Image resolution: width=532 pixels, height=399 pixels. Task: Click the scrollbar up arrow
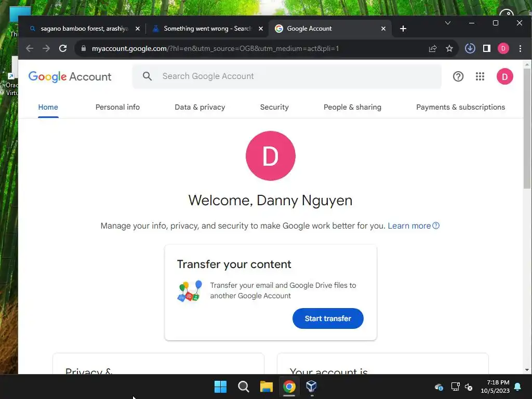coord(527,64)
